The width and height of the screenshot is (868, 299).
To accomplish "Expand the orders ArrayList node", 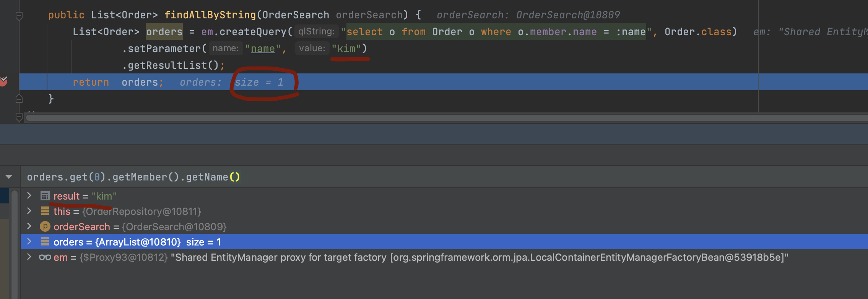I will pos(29,242).
